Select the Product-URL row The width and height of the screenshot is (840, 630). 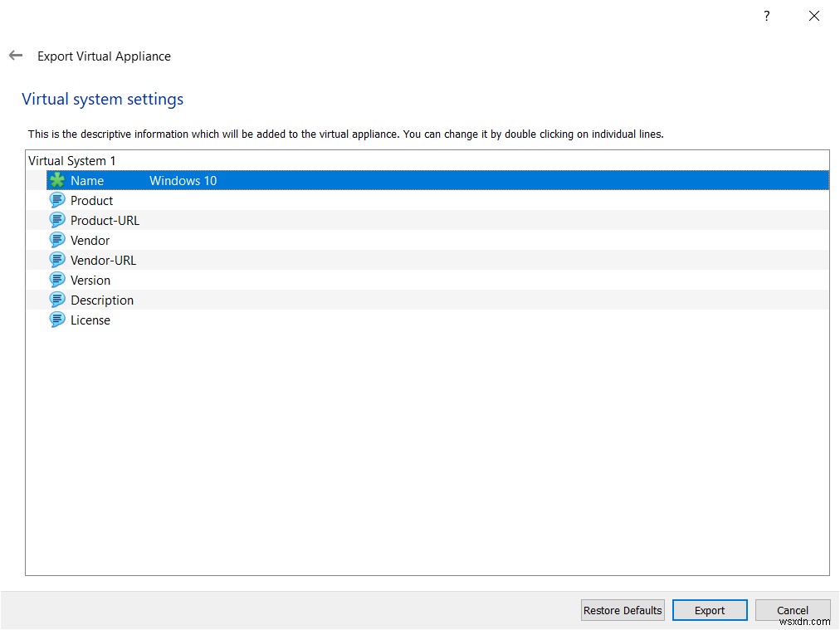click(105, 220)
